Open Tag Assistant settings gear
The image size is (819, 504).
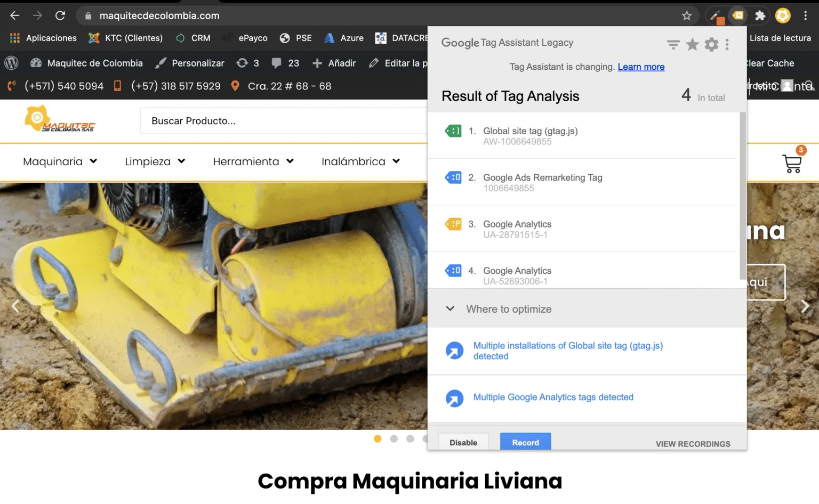(x=711, y=45)
